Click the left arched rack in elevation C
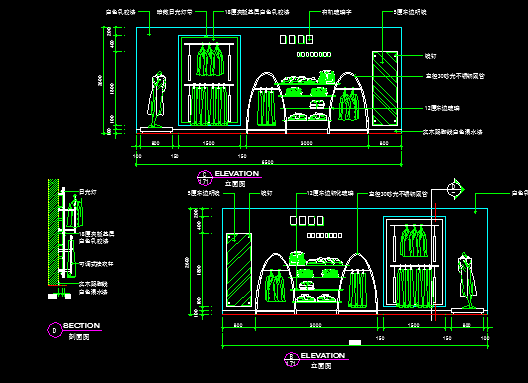528x383 pixels. pos(267,103)
